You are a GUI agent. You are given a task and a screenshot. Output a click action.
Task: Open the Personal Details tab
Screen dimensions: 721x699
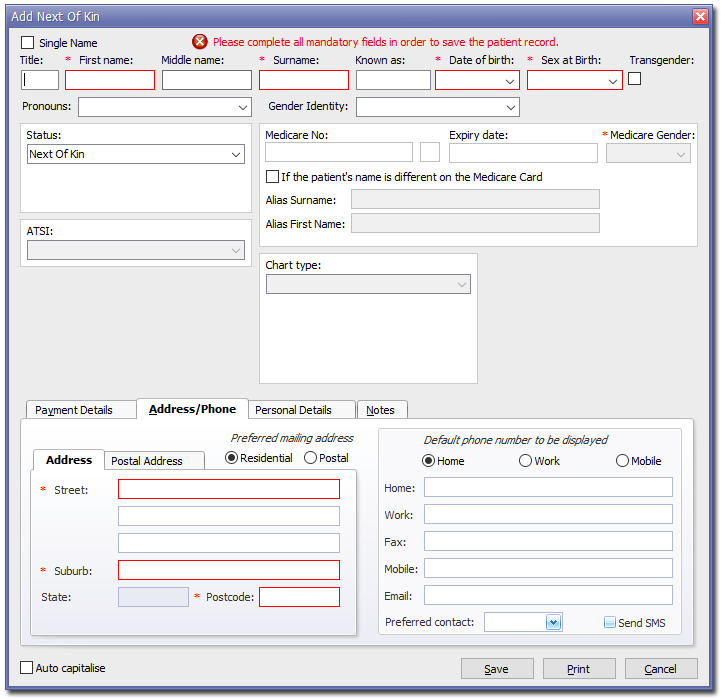[293, 410]
